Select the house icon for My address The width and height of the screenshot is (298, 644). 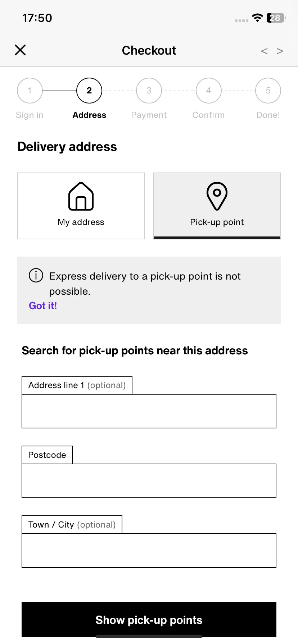point(81,196)
